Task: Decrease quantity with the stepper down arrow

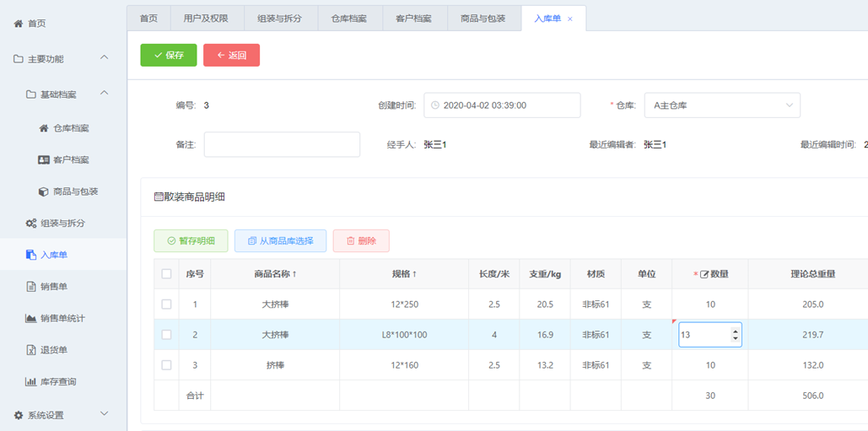Action: (736, 338)
